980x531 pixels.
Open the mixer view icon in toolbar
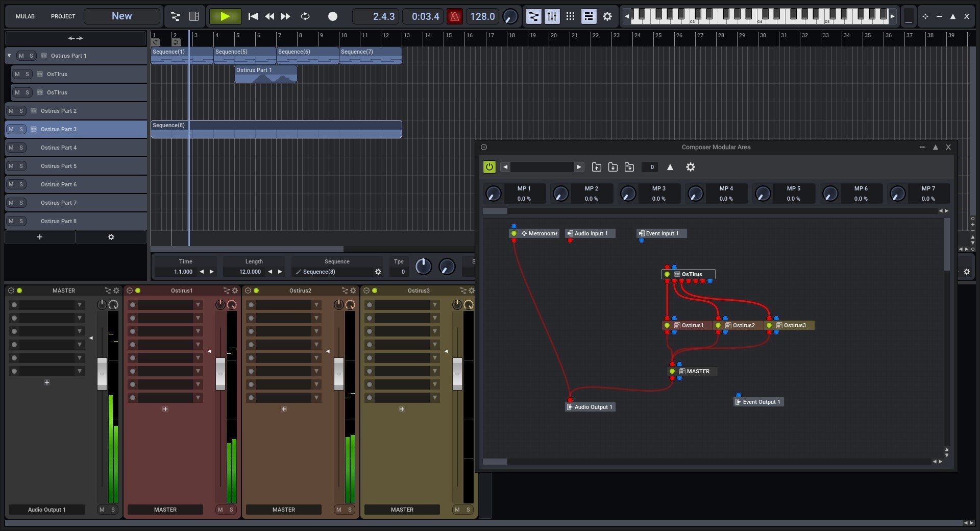tap(552, 16)
